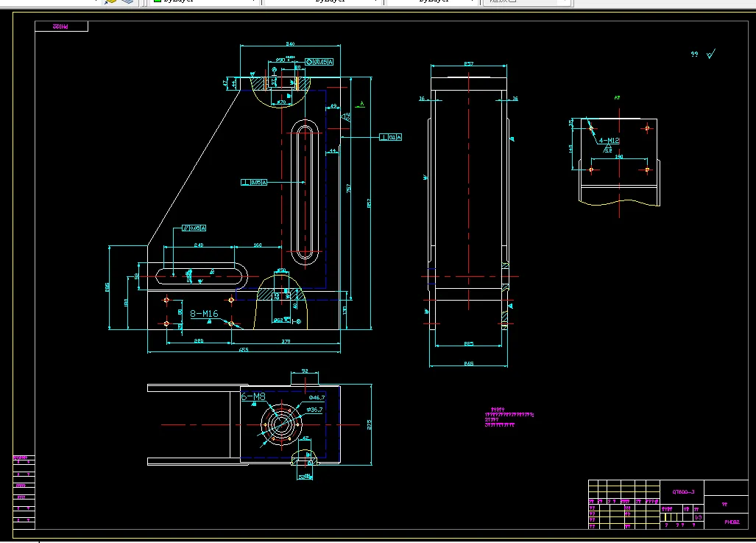
Task: Click the magenta technical requirements note block
Action: pyautogui.click(x=509, y=417)
